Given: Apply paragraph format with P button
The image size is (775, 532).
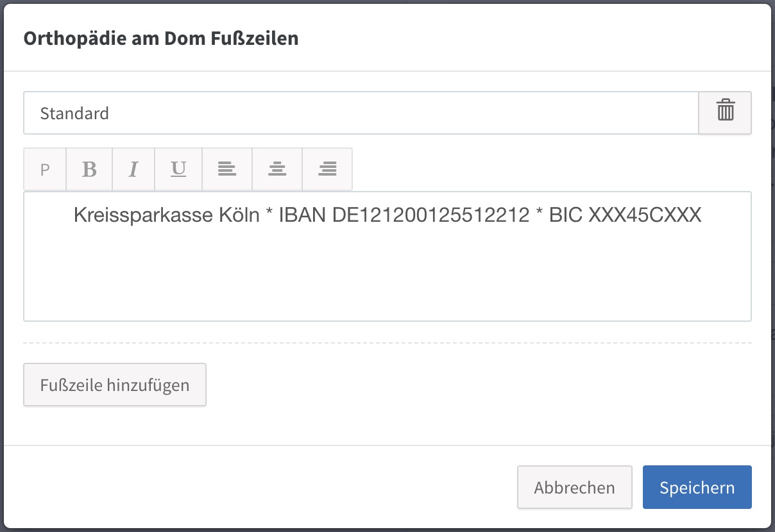Looking at the screenshot, I should (45, 169).
